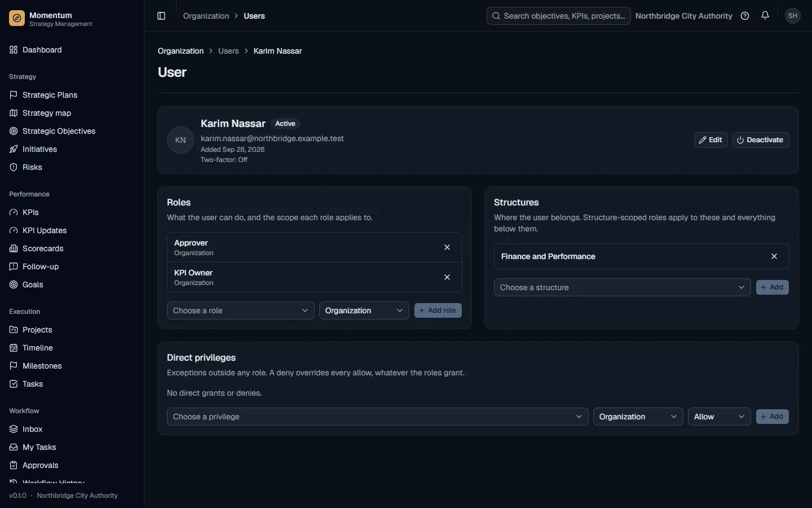
Task: Go to Follow-up
Action: (72, 266)
